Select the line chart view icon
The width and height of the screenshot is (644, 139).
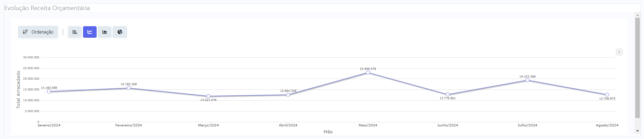pyautogui.click(x=90, y=32)
